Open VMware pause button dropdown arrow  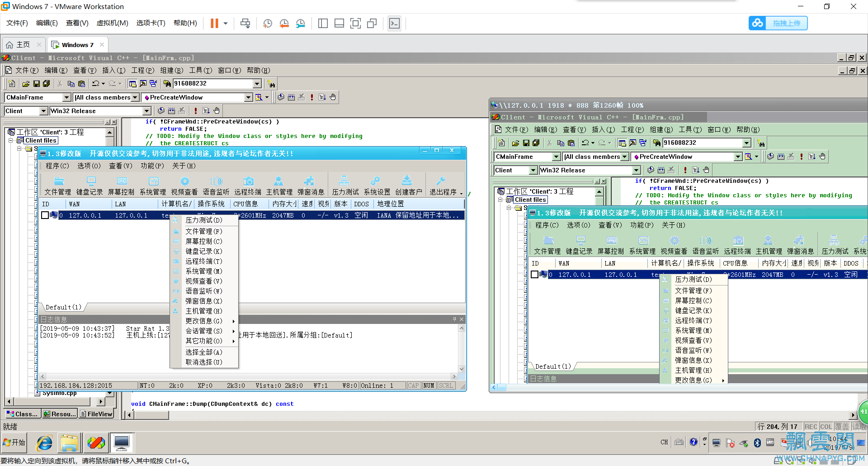pyautogui.click(x=226, y=23)
